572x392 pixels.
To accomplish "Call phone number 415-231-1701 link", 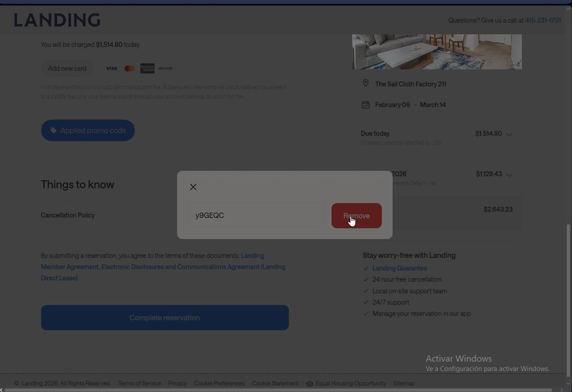I will pyautogui.click(x=543, y=20).
